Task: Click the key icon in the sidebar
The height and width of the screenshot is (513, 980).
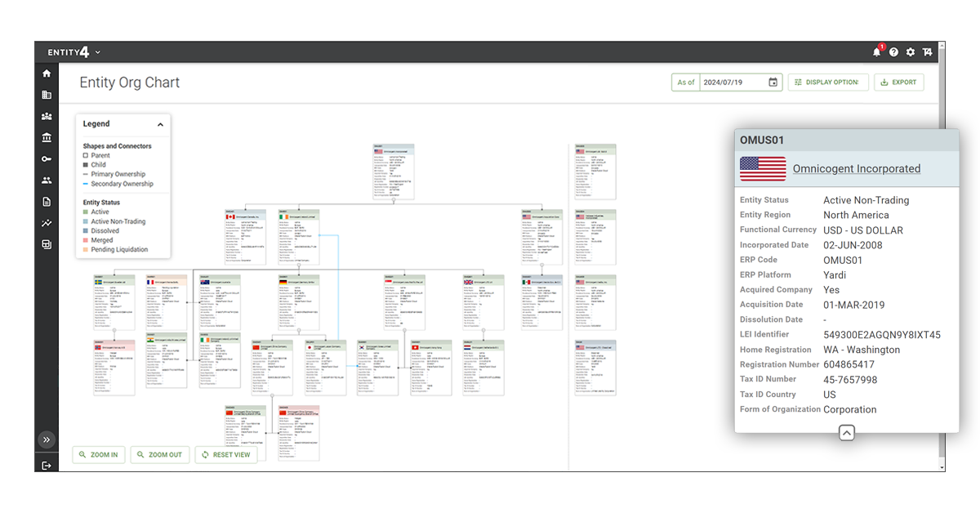Action: [47, 158]
